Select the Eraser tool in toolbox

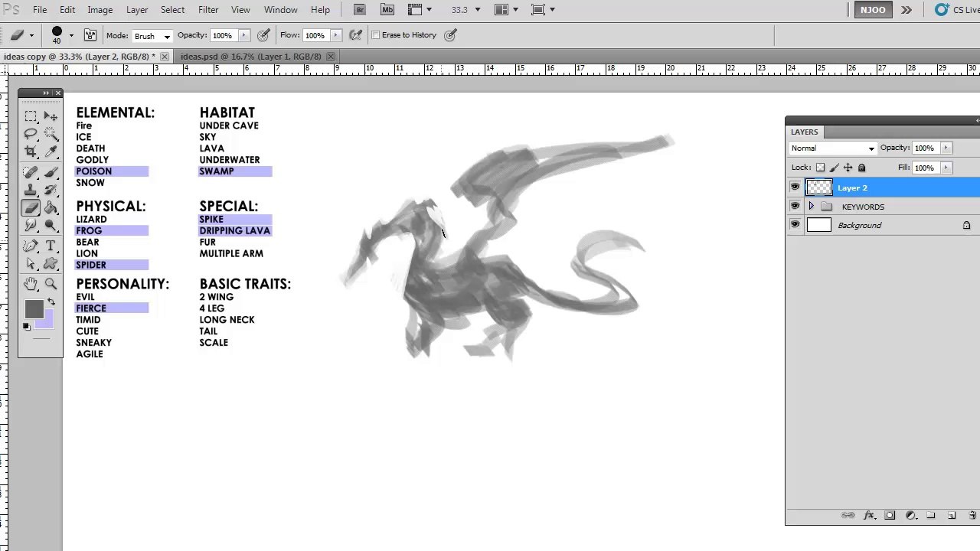31,207
